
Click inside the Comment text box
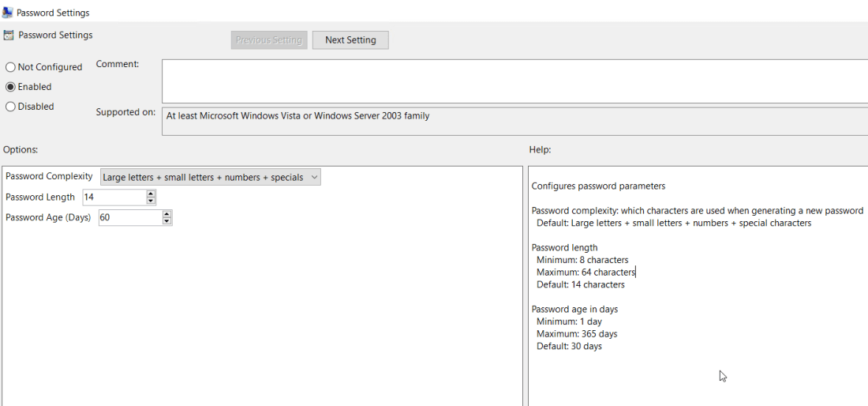pyautogui.click(x=513, y=81)
